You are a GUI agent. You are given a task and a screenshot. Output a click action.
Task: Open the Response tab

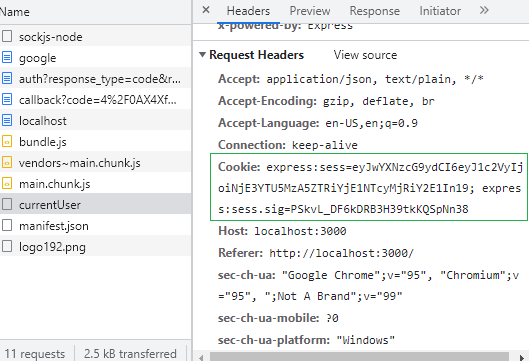coord(374,11)
